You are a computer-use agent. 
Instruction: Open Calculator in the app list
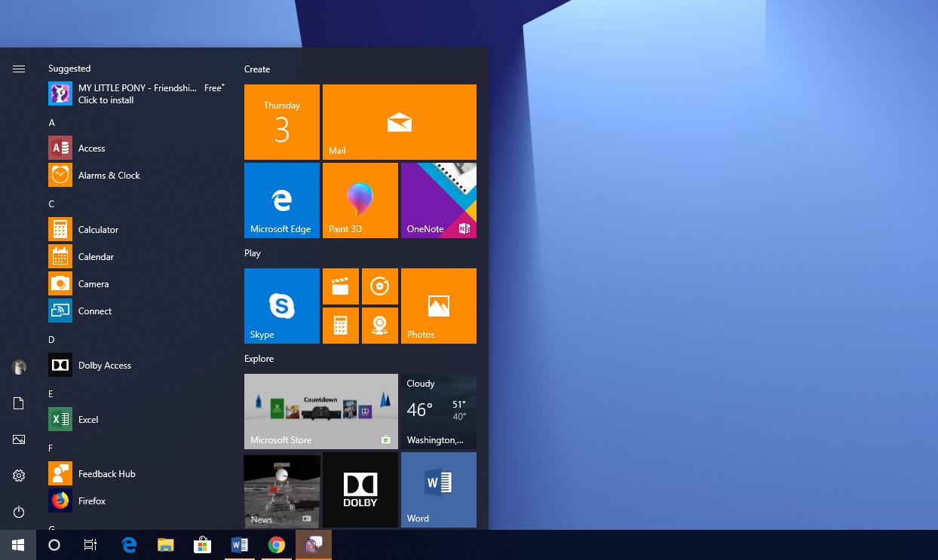[137, 230]
